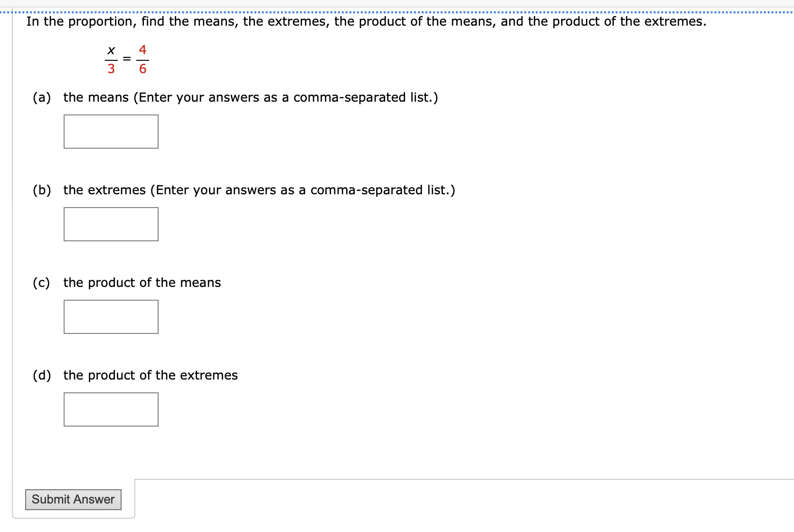Image resolution: width=794 pixels, height=532 pixels.
Task: Click the product of the extremes input box
Action: coord(111,409)
